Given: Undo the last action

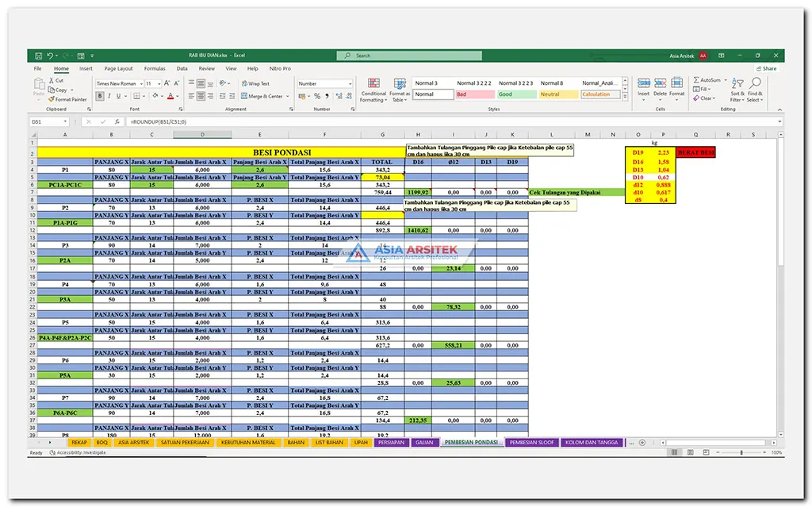Looking at the screenshot, I should click(50, 56).
